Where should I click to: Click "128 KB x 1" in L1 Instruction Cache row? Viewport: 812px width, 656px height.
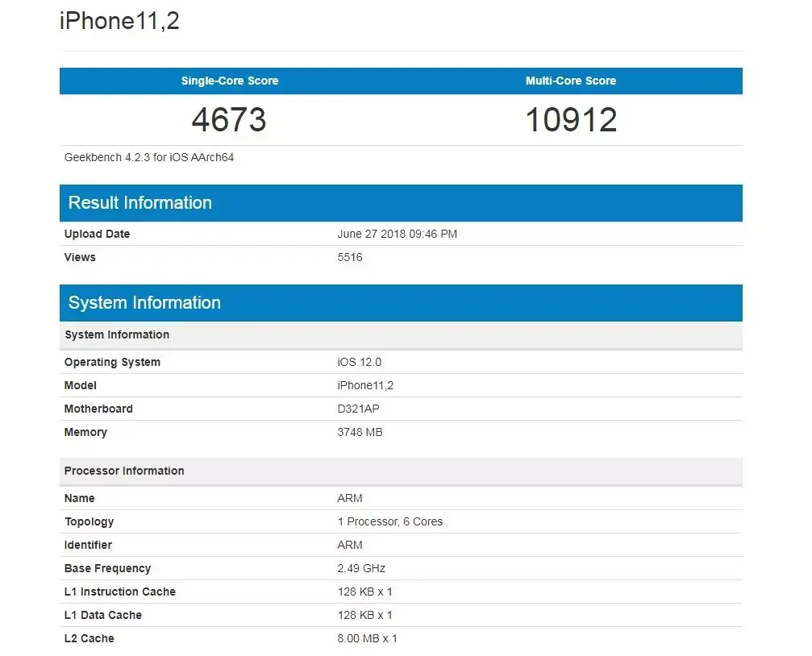365,592
